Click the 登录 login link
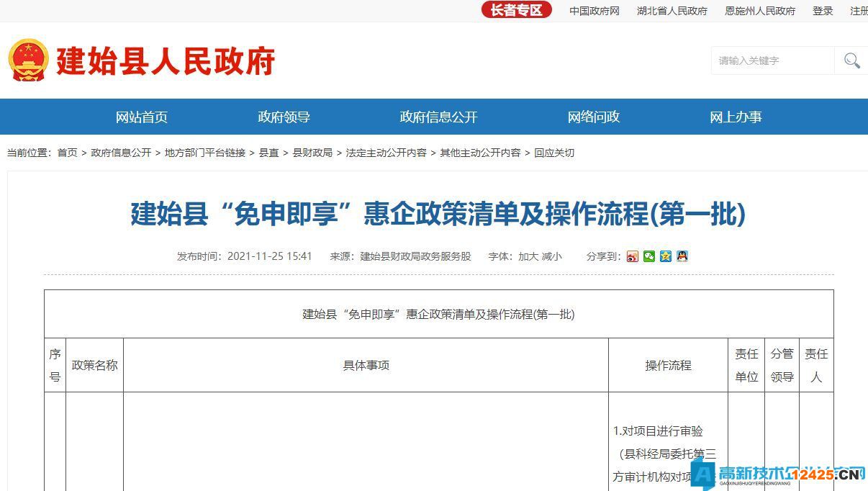 point(822,10)
